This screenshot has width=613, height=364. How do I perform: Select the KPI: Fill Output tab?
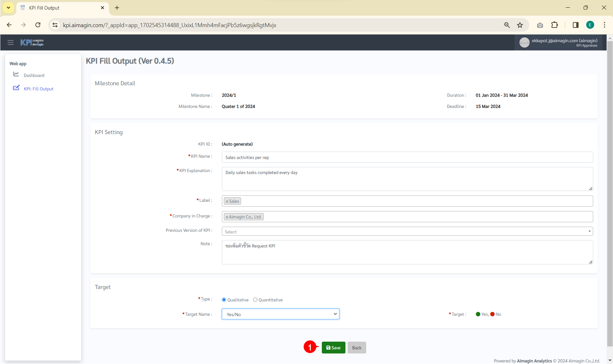[39, 89]
